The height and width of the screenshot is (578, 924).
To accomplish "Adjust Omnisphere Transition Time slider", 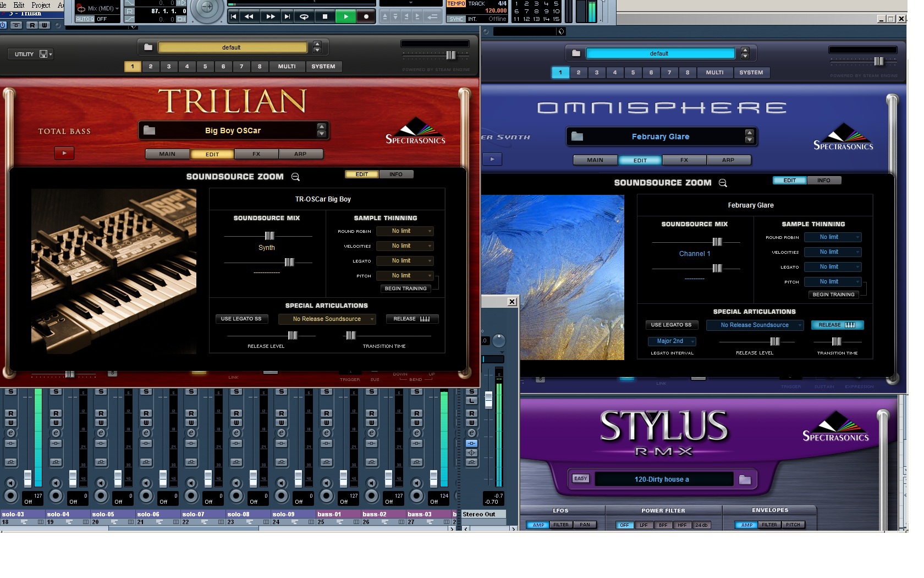I will (x=836, y=341).
